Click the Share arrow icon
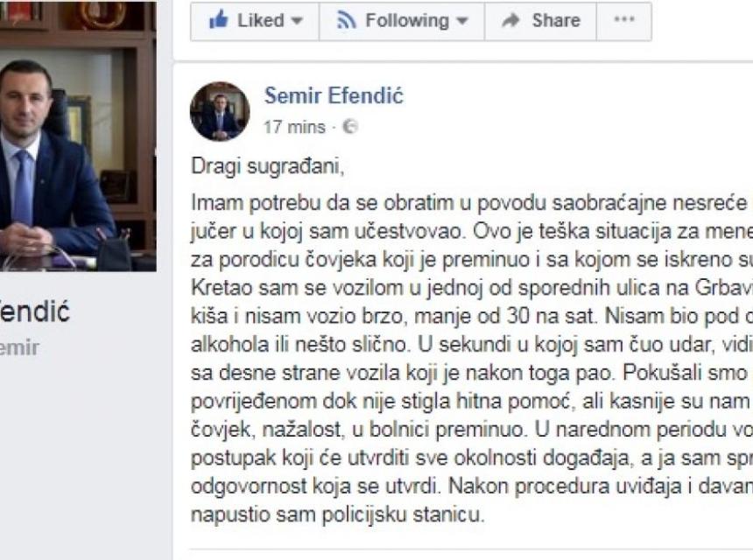The width and height of the screenshot is (753, 560). 510,20
